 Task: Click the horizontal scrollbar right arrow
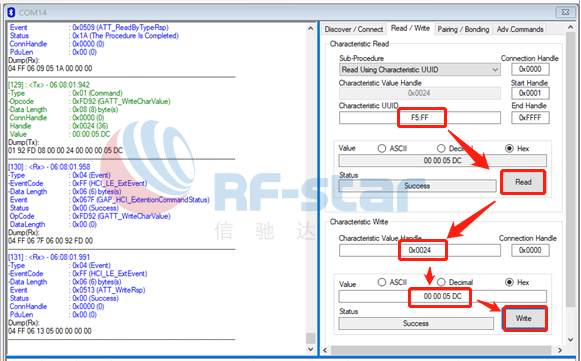560,350
